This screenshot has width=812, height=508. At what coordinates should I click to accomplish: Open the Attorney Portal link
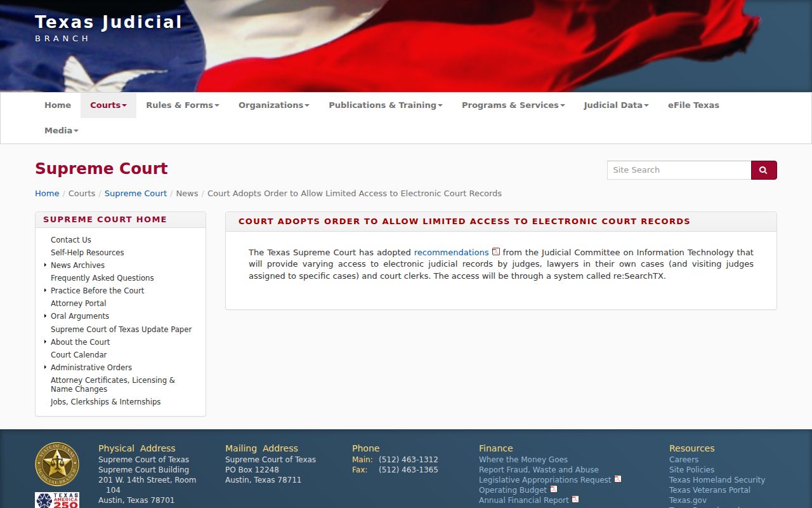[79, 304]
